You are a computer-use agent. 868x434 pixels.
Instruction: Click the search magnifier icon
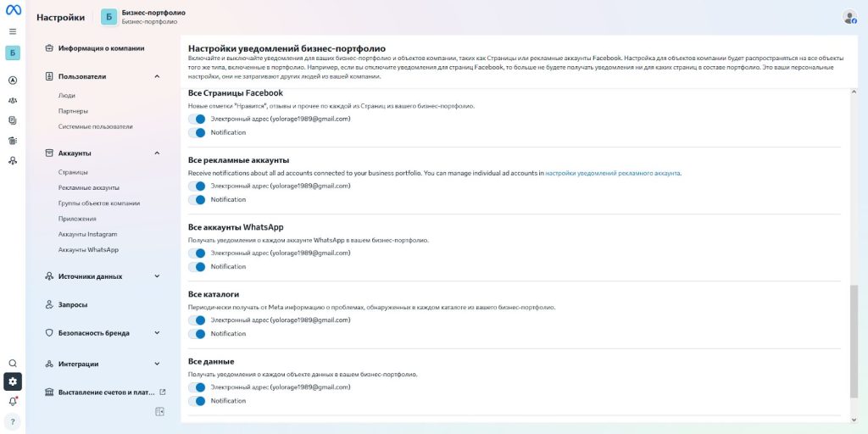[x=13, y=363]
